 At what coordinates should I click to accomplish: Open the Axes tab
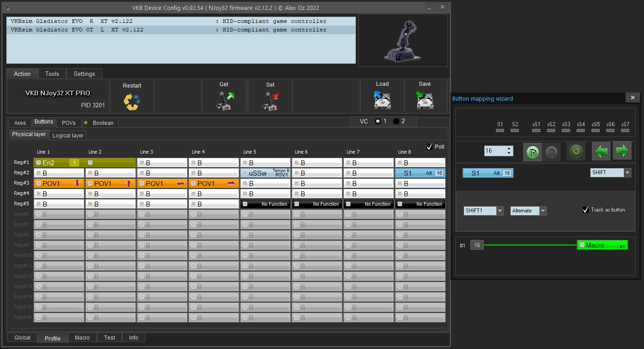coord(20,123)
